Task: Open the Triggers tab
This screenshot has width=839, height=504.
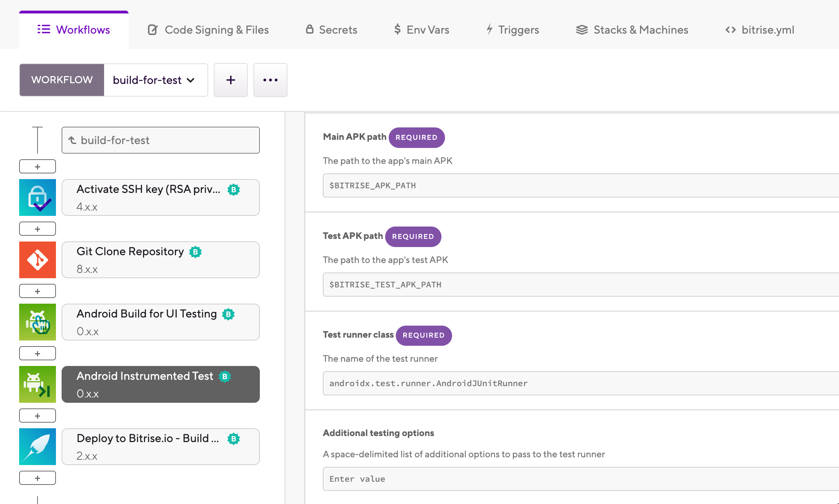Action: click(512, 30)
